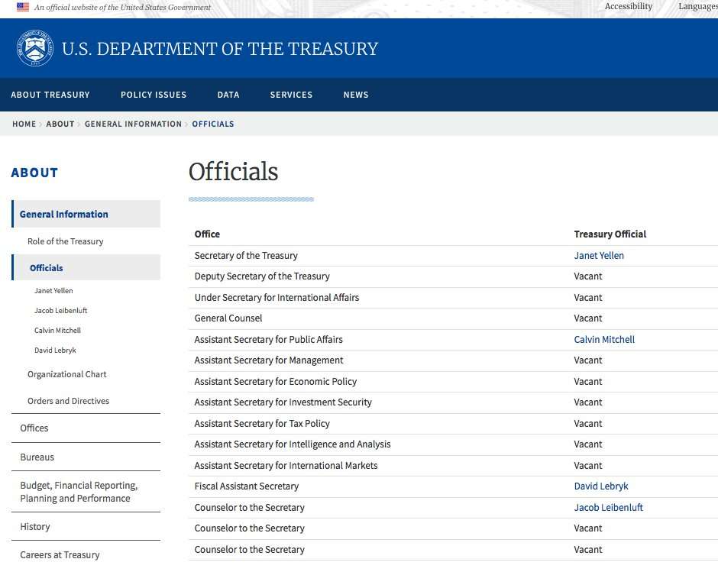Open Jacob Leibenluft's link in the table
Image resolution: width=718 pixels, height=588 pixels.
pos(609,507)
